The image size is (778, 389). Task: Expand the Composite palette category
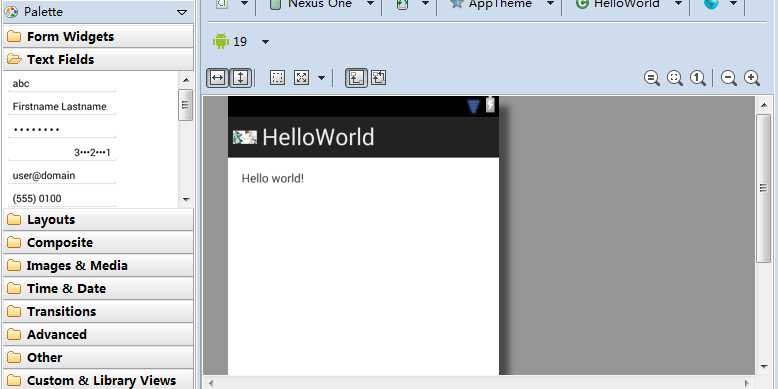(98, 242)
